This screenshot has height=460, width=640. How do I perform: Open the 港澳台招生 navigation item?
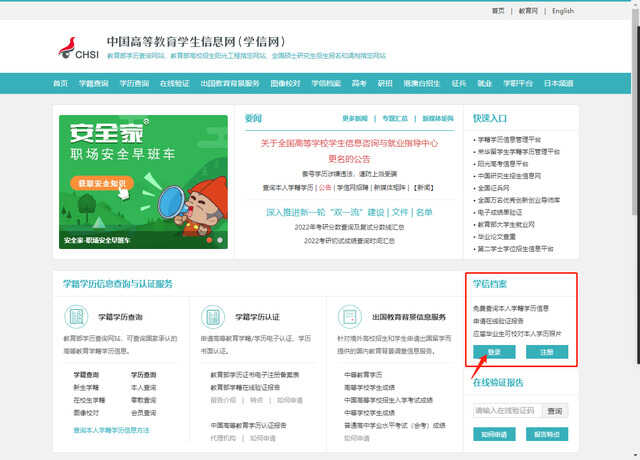[422, 84]
